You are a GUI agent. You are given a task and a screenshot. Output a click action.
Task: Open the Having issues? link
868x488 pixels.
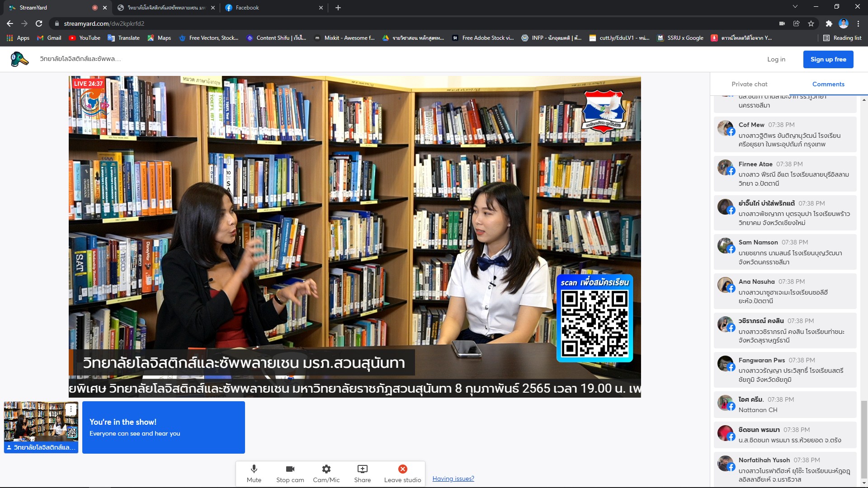click(x=453, y=479)
